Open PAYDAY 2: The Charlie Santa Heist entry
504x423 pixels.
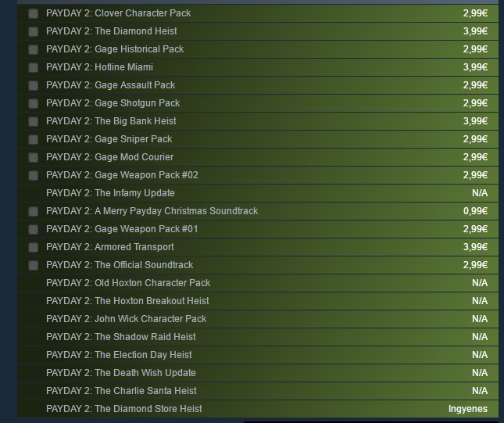pyautogui.click(x=121, y=391)
